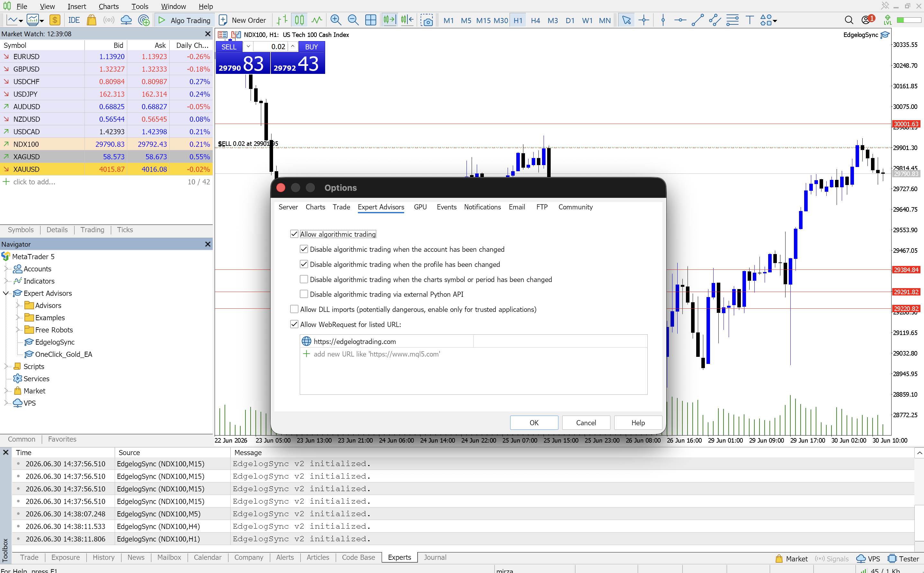Toggle disable algo trading when account changed
The width and height of the screenshot is (924, 573).
click(304, 249)
